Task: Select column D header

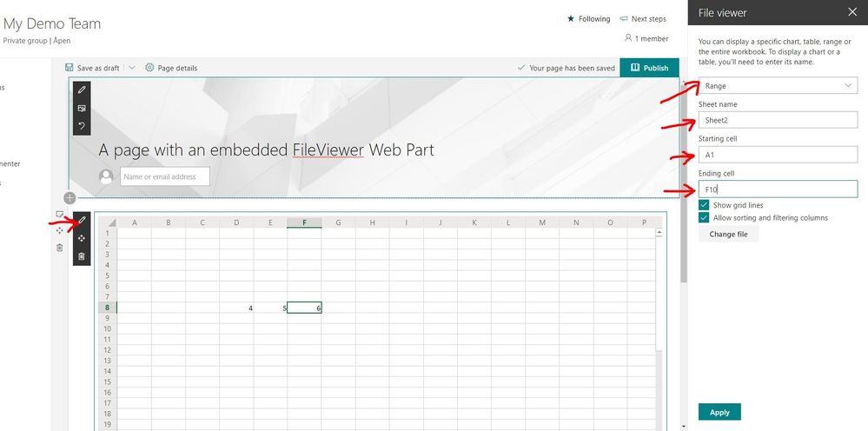Action: 236,222
